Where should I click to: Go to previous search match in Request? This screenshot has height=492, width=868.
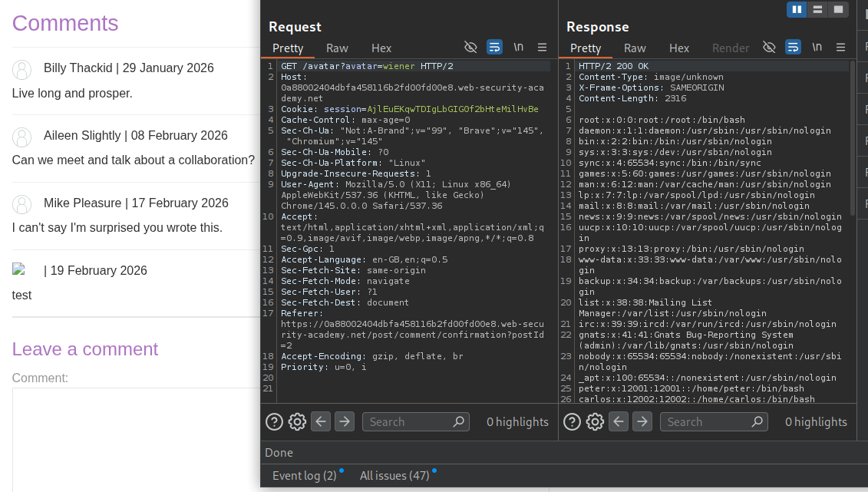pos(321,421)
